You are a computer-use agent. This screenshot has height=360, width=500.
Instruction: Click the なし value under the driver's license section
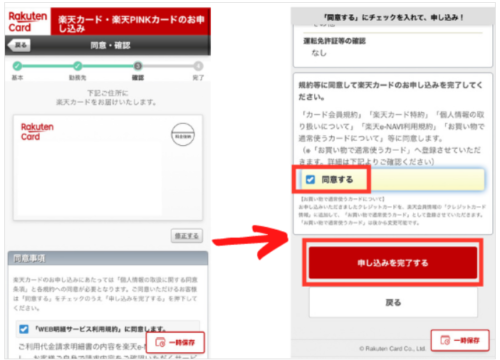point(319,53)
